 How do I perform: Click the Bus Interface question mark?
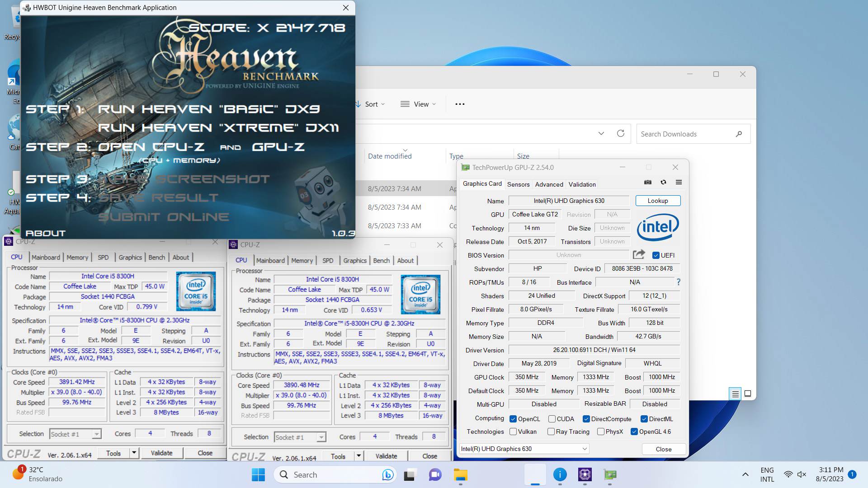[x=678, y=282]
